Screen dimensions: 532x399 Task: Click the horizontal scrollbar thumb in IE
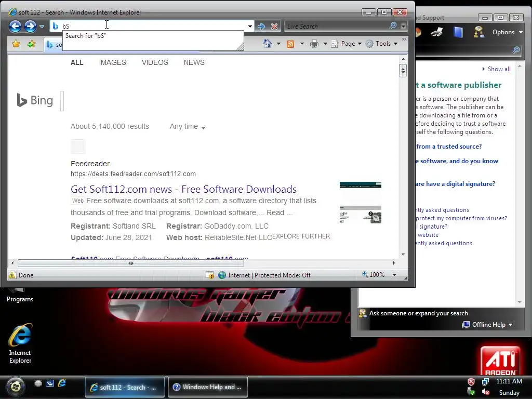(130, 263)
